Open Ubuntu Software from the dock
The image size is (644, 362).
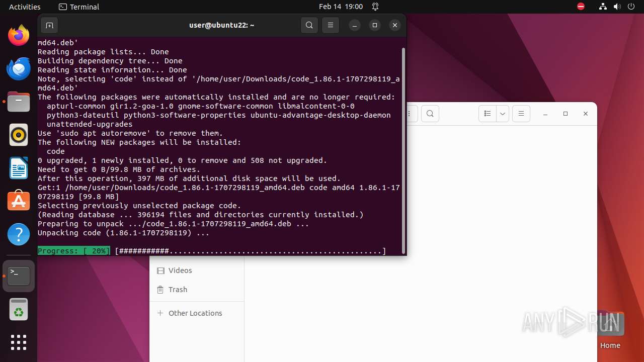pyautogui.click(x=19, y=201)
